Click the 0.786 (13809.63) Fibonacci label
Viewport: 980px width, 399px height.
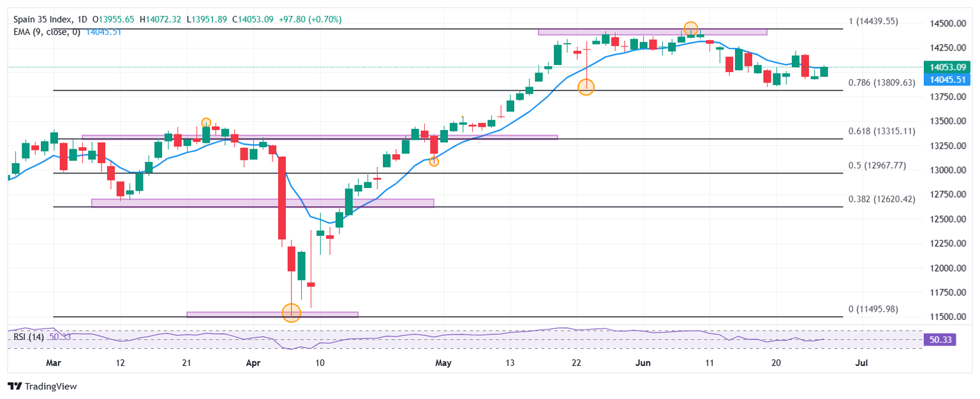[881, 83]
